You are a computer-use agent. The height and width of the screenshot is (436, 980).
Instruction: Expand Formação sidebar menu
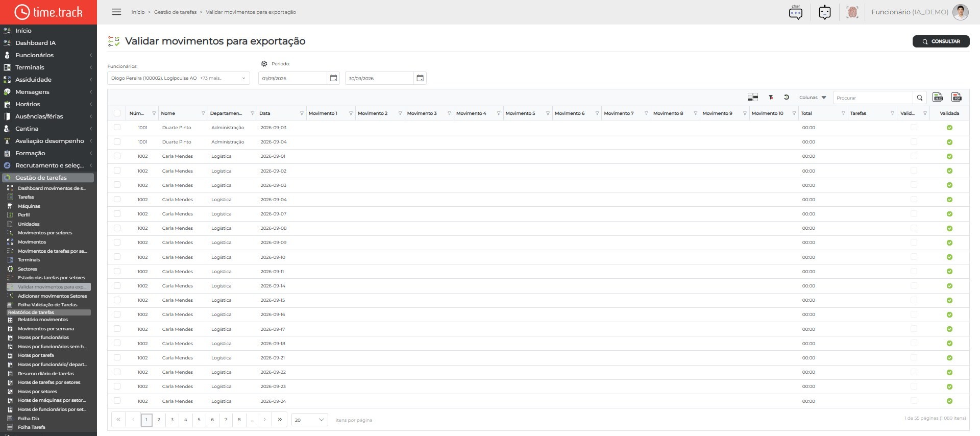tap(48, 153)
